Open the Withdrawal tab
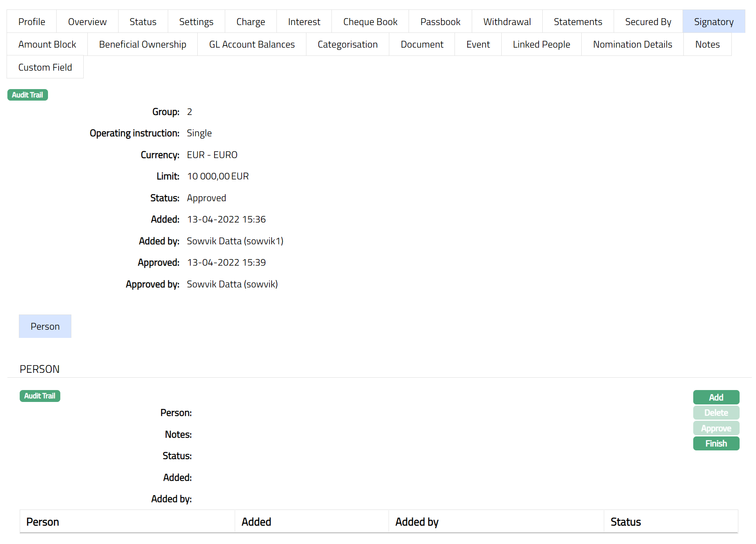 [x=507, y=22]
